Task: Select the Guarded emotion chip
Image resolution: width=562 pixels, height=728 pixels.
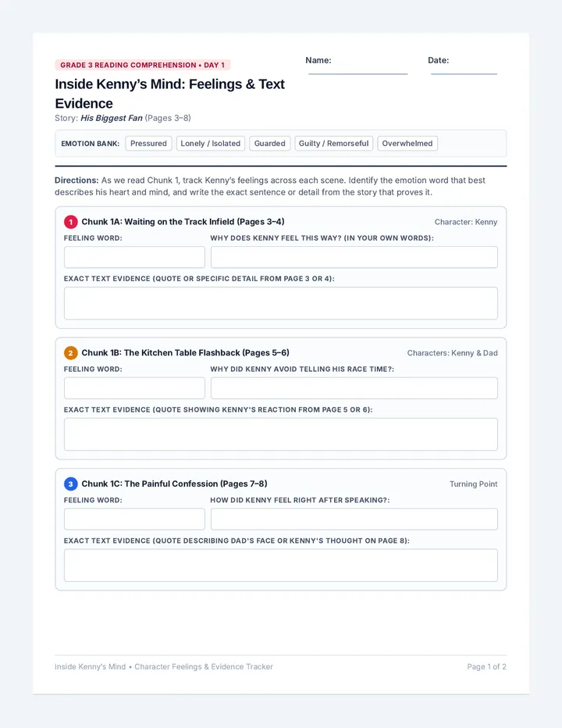Action: pyautogui.click(x=269, y=144)
